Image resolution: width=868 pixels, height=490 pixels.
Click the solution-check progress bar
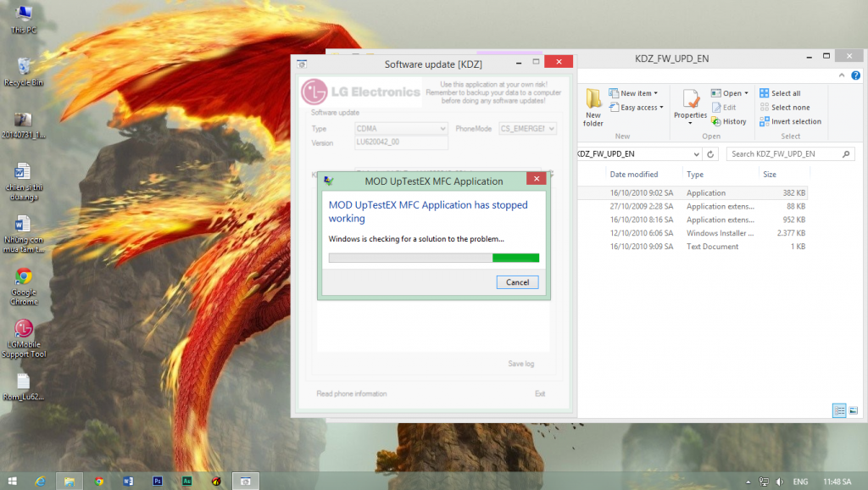(433, 258)
